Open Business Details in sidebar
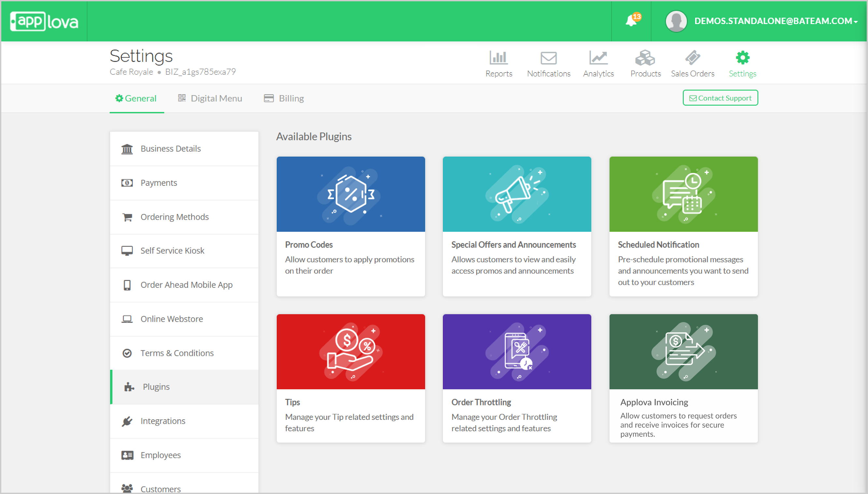868x494 pixels. pos(171,149)
